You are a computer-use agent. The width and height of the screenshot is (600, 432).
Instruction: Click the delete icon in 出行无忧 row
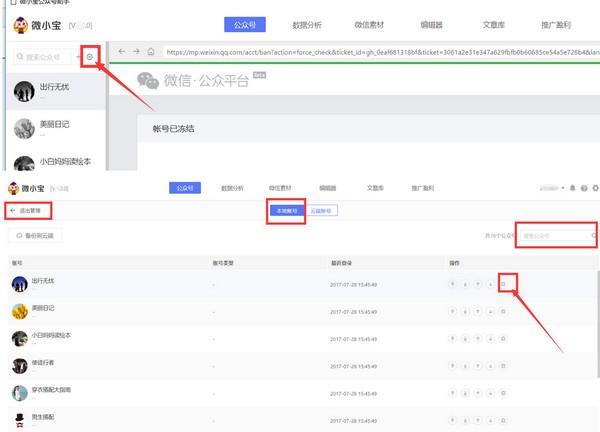504,284
